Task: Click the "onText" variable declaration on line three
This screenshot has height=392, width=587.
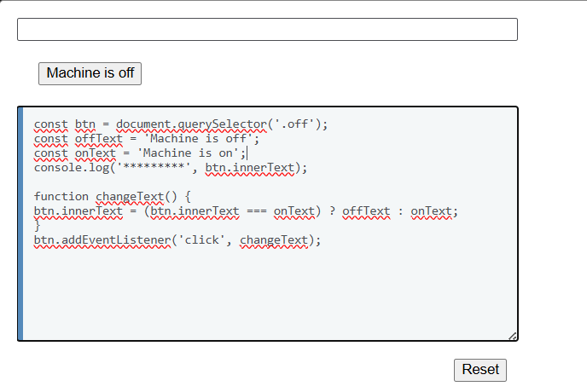Action: tap(95, 153)
